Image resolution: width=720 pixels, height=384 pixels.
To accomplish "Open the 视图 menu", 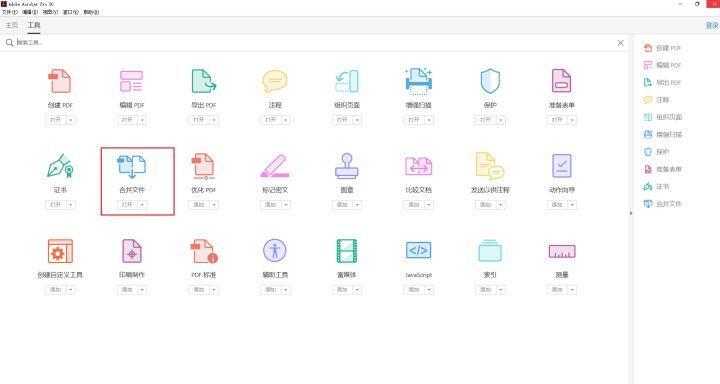I will pyautogui.click(x=50, y=12).
